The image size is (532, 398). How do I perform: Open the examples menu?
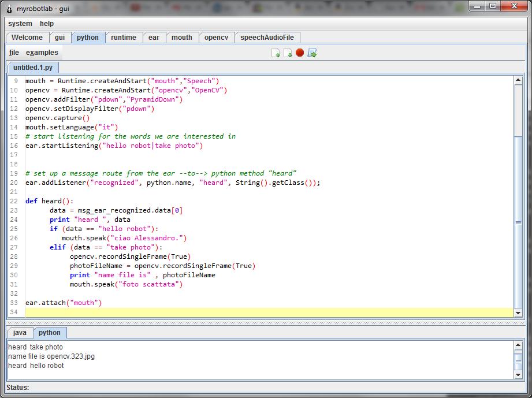click(42, 53)
